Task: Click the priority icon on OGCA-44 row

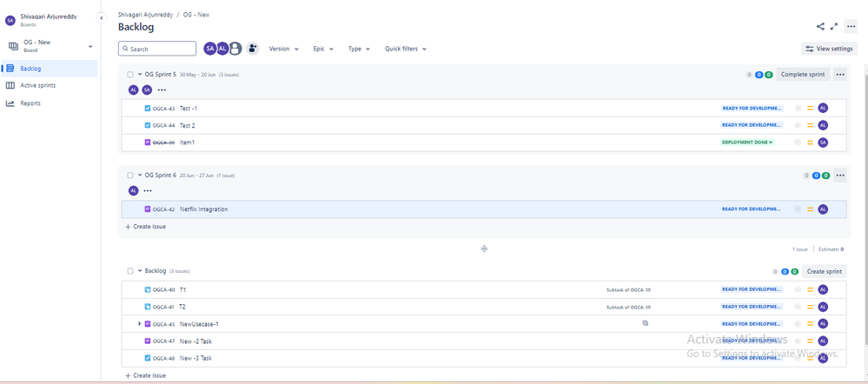Action: tap(810, 125)
